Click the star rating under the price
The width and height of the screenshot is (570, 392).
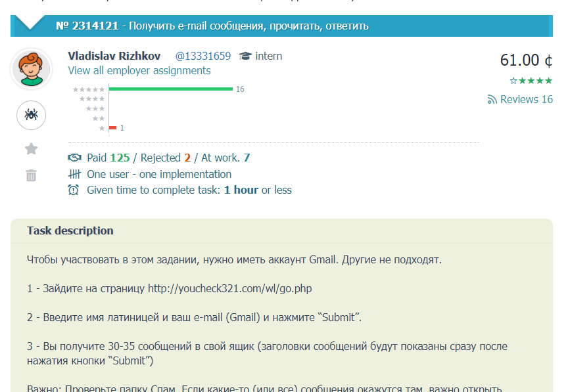point(531,81)
